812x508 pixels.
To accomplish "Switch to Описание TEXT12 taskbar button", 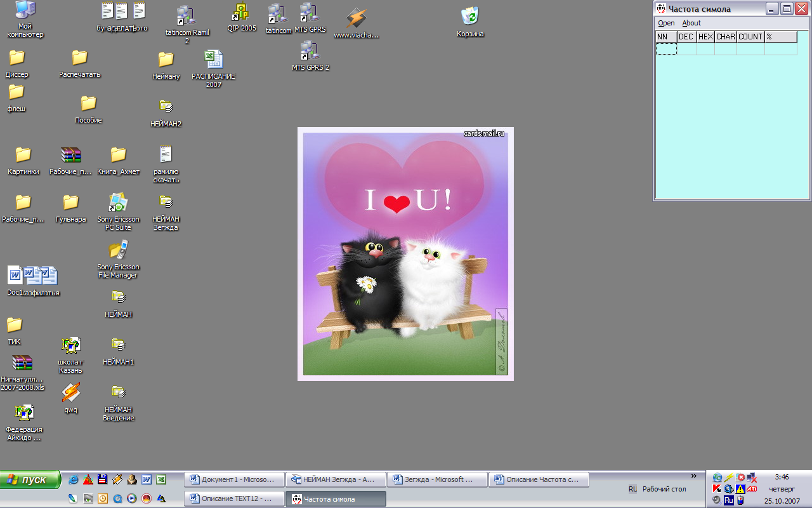I will [234, 498].
